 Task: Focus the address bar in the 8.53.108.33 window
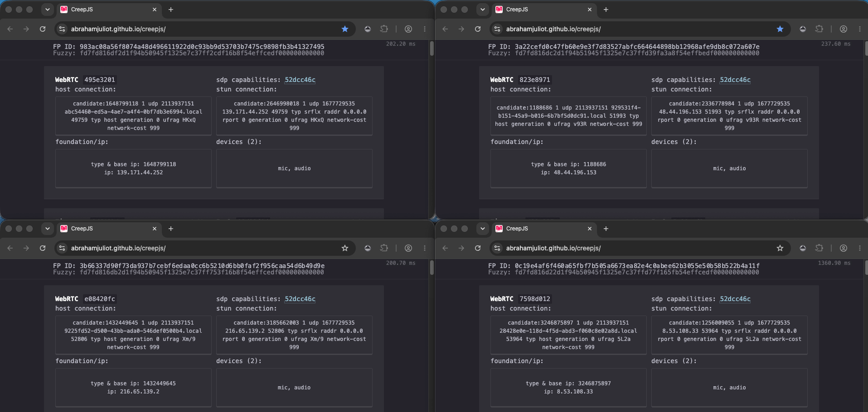coord(639,248)
